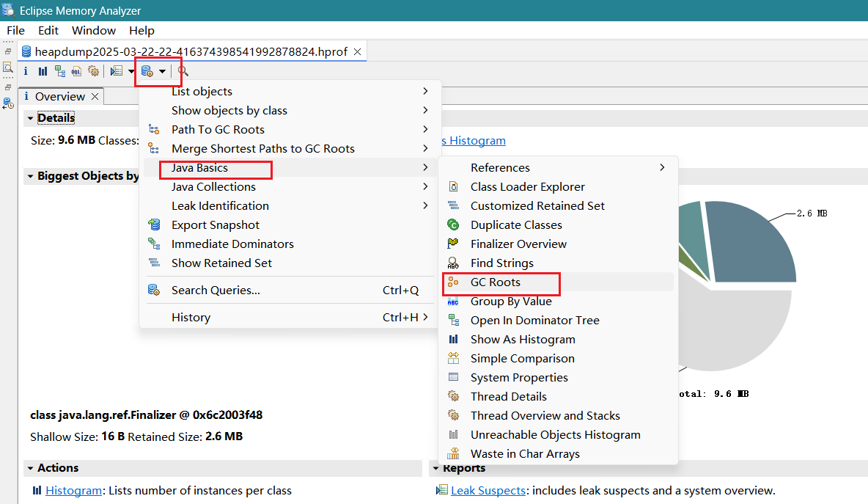
Task: Choose Customized Retained Set
Action: pyautogui.click(x=559, y=205)
